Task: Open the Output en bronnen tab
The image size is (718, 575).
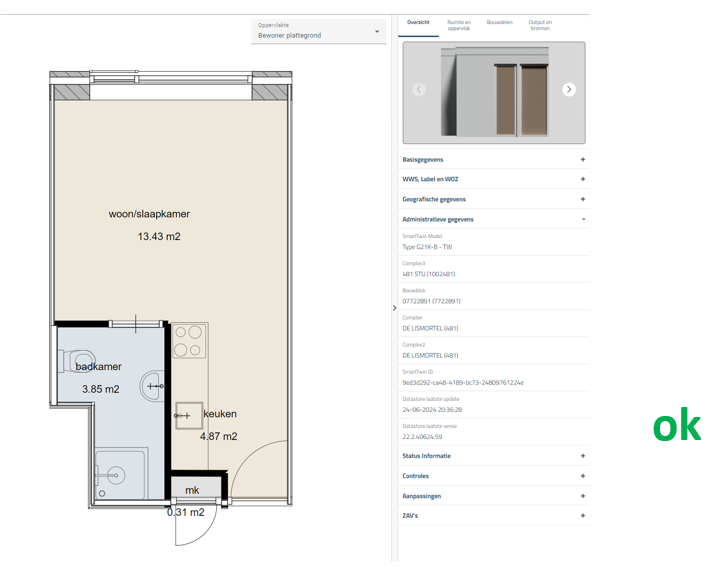Action: (540, 25)
